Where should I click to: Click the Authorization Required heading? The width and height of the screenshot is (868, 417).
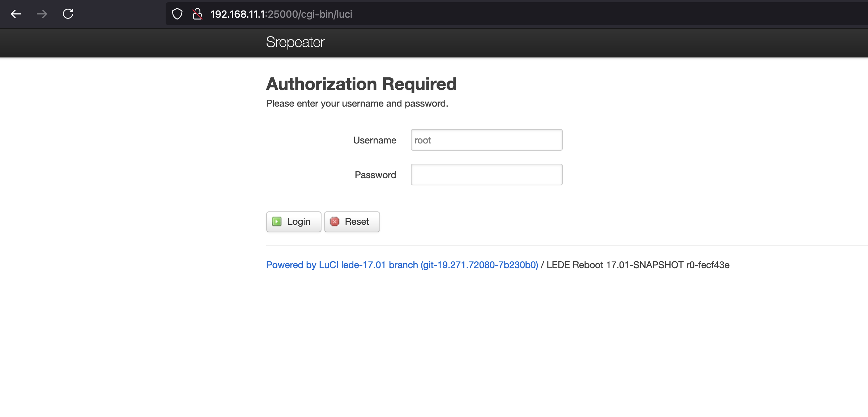(x=361, y=84)
